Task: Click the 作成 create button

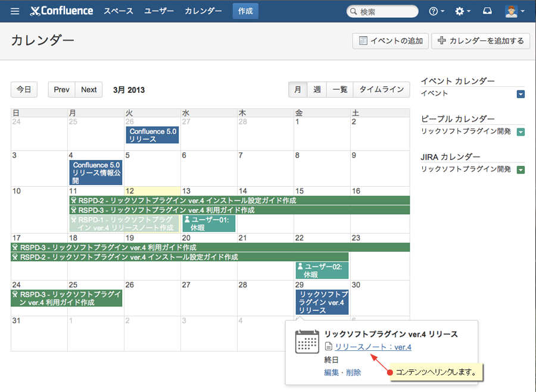Action: pos(245,11)
